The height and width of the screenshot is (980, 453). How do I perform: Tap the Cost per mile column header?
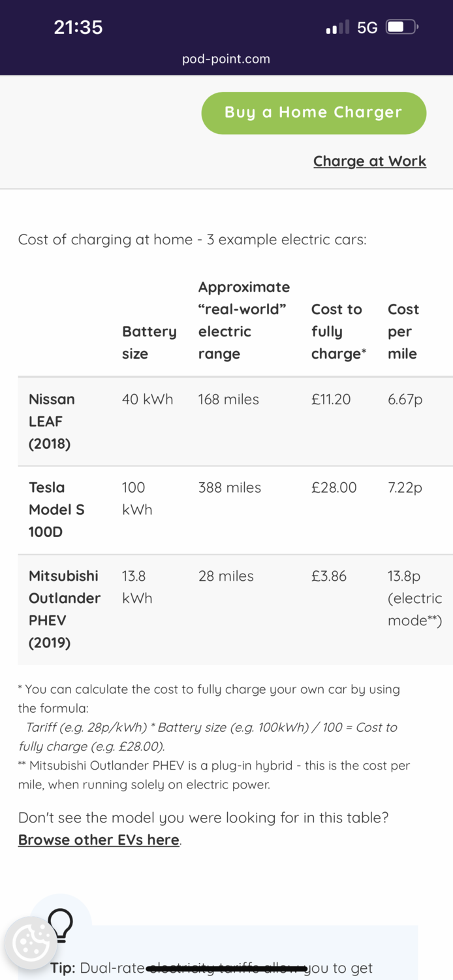(403, 331)
